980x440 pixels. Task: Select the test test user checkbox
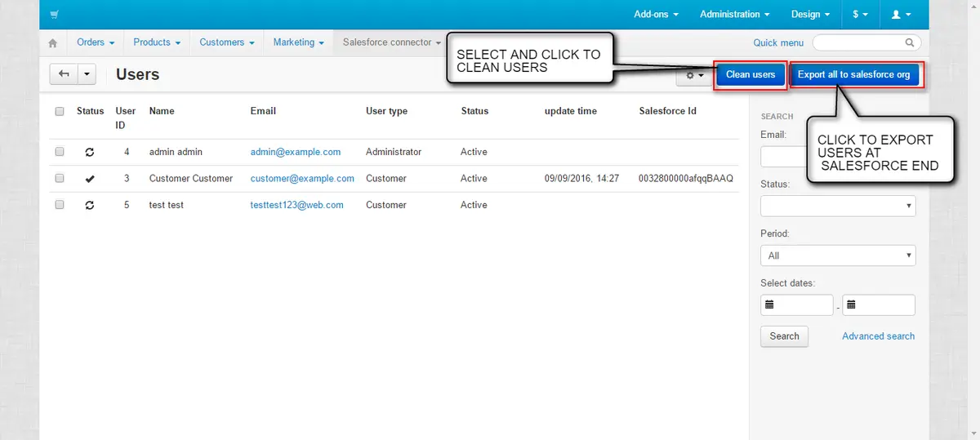click(60, 205)
